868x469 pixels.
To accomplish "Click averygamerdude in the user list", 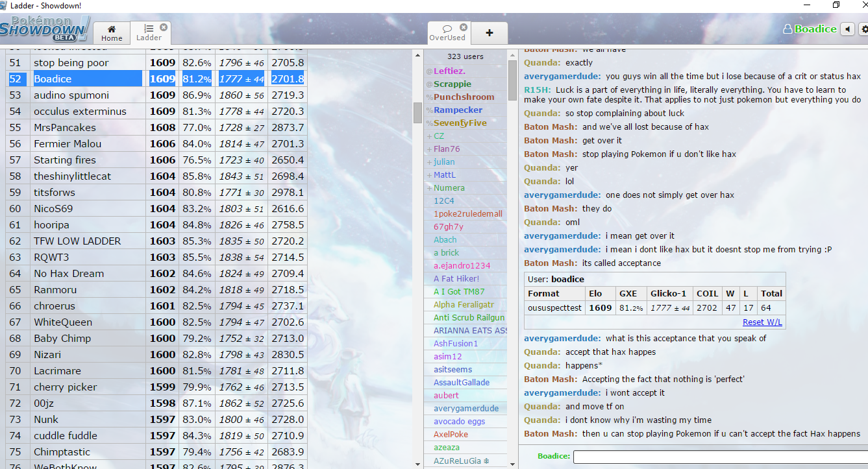I will click(466, 408).
